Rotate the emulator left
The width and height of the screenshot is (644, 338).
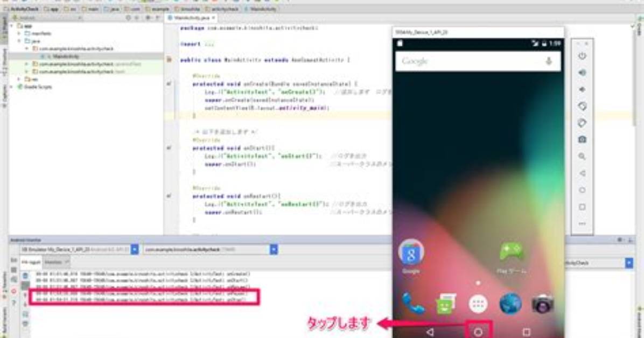(x=582, y=107)
